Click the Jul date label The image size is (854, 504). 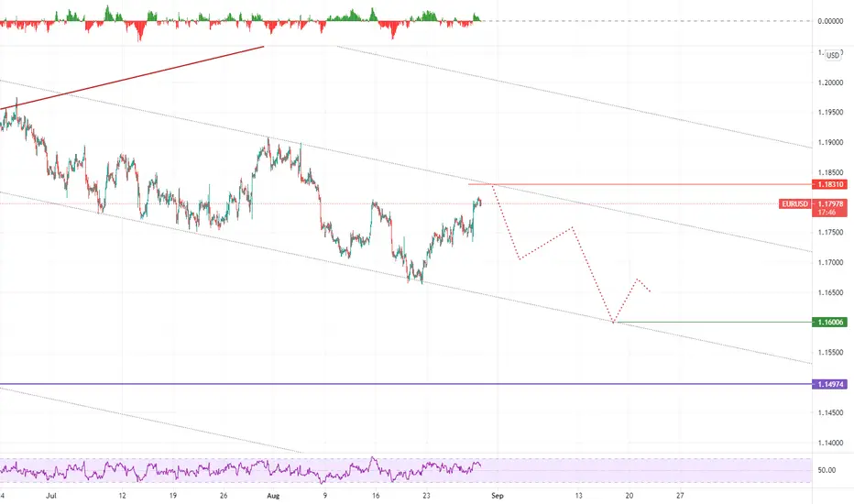(51, 496)
